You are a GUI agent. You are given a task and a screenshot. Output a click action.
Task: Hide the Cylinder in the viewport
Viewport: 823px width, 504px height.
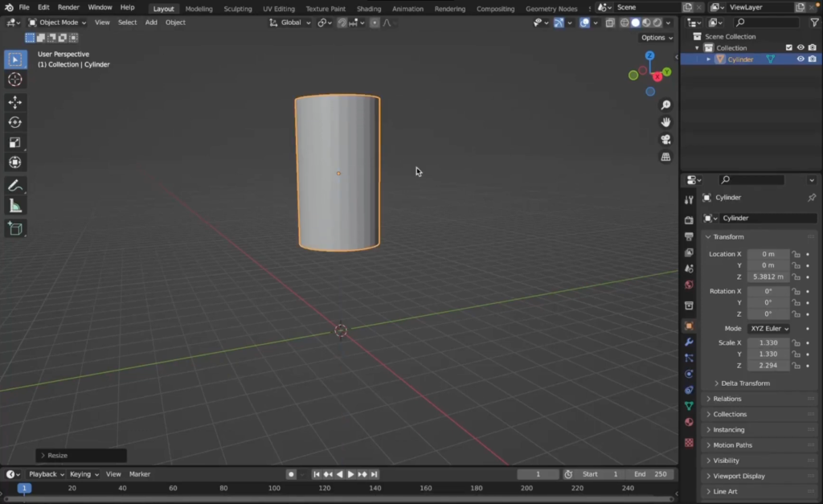(x=800, y=59)
